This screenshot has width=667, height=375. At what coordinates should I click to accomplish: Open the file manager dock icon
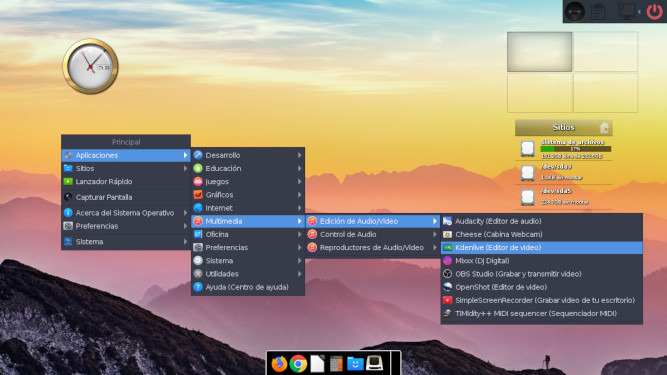(x=355, y=364)
